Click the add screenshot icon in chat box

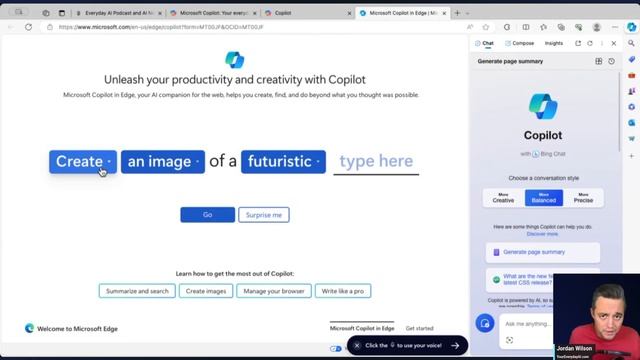(509, 340)
